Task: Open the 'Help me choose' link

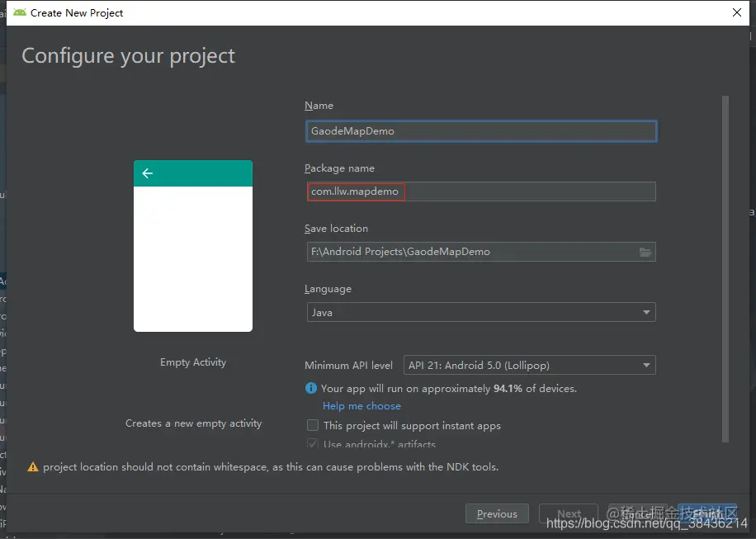Action: pos(361,406)
